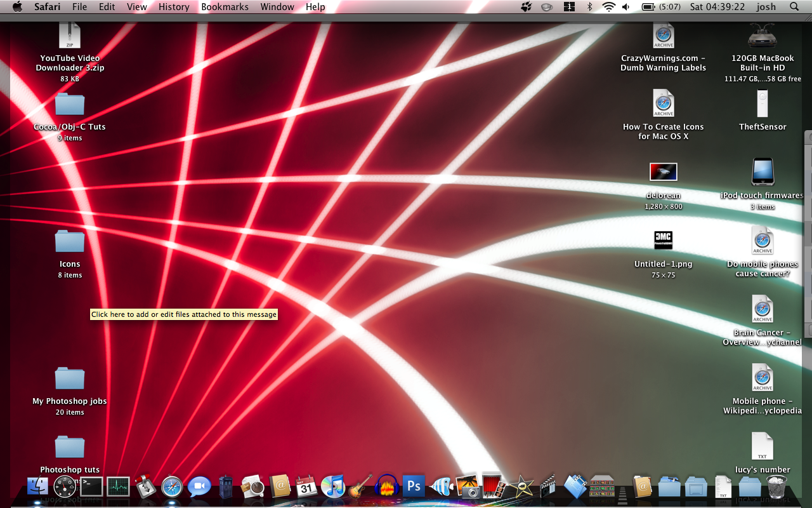Open the folder stack next to Trash
The height and width of the screenshot is (508, 812).
(749, 487)
